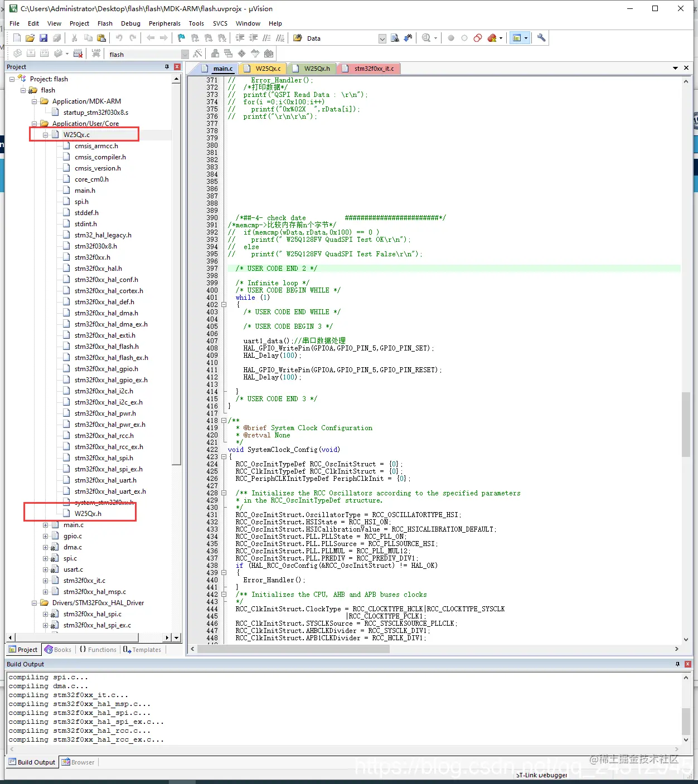
Task: Insert breakpoint with red circle icon
Action: [451, 38]
